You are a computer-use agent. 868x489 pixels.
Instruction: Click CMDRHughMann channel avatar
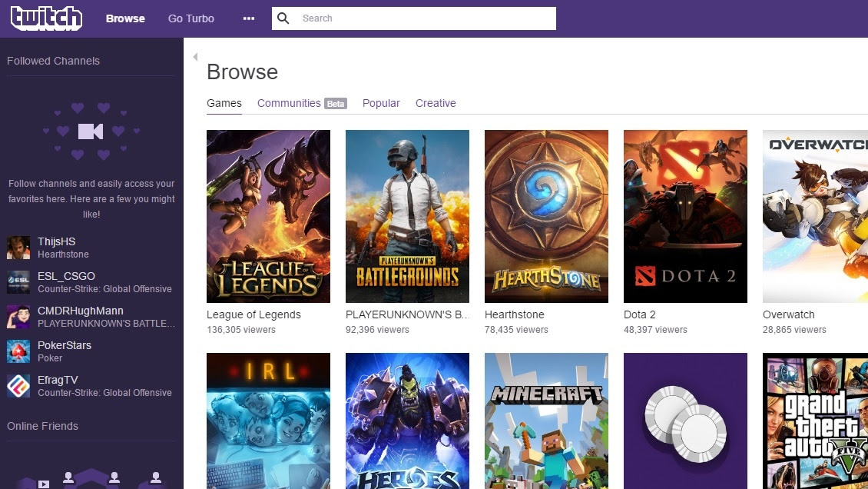(x=18, y=317)
